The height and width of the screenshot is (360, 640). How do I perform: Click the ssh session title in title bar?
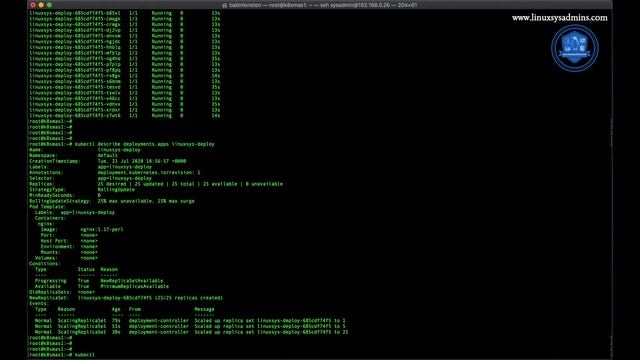point(323,5)
